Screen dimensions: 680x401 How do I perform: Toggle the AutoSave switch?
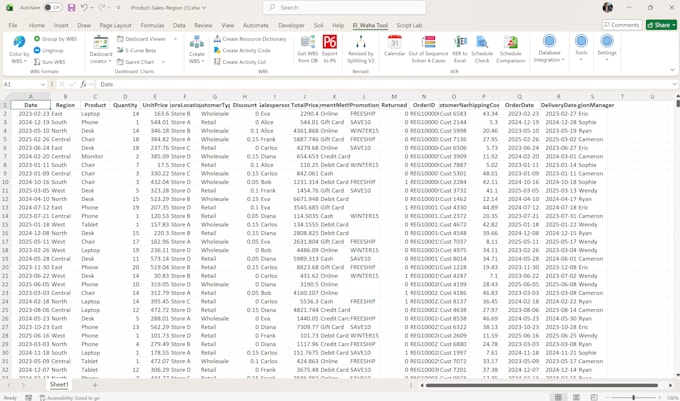52,7
